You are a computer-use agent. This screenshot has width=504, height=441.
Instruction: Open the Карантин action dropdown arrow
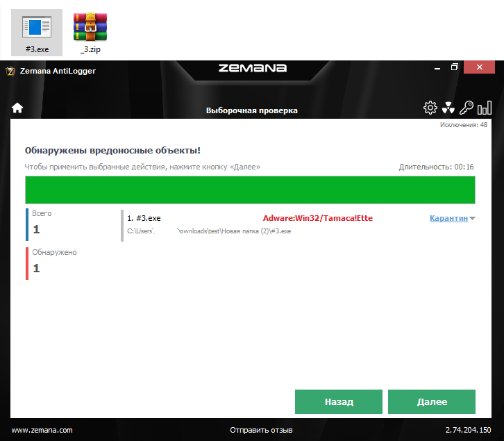[472, 218]
